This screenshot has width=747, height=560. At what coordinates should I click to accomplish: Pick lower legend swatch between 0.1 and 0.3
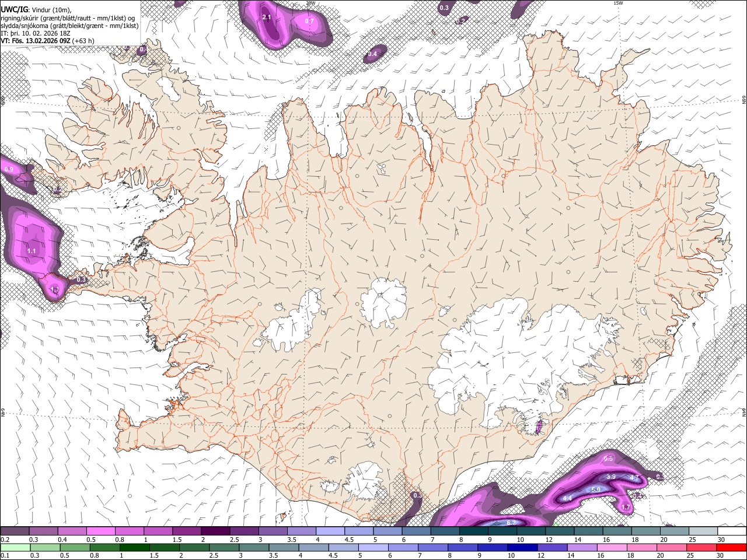[15, 547]
